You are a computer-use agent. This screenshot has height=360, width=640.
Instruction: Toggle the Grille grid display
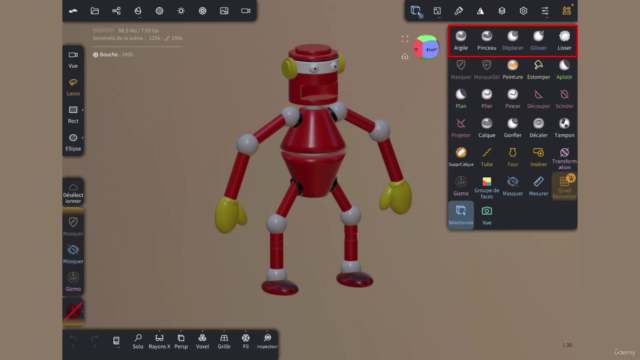(x=224, y=341)
